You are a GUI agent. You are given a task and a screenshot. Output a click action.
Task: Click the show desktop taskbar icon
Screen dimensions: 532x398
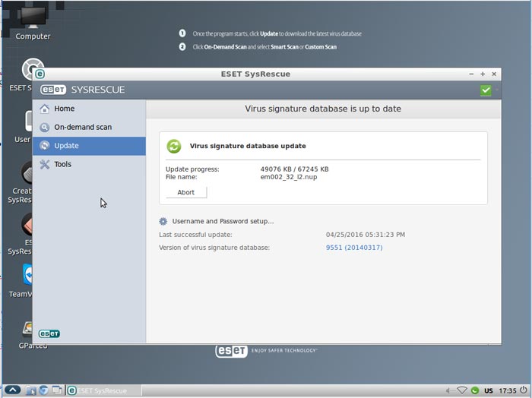56,390
